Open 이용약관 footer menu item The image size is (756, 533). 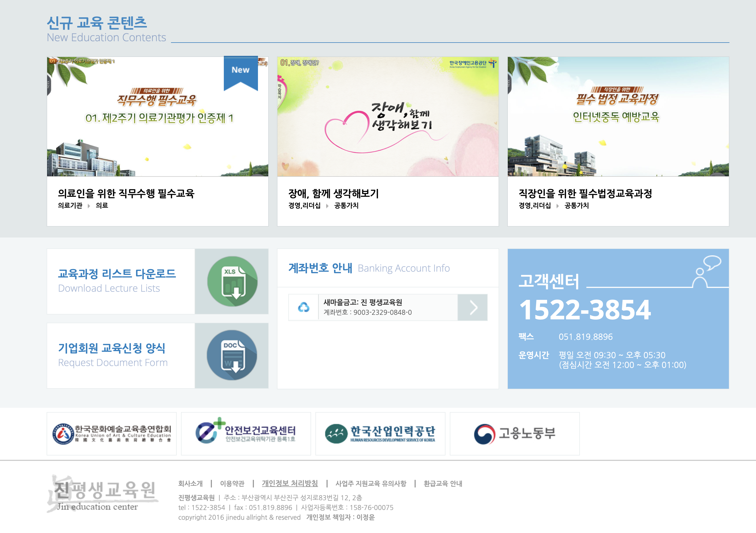232,483
